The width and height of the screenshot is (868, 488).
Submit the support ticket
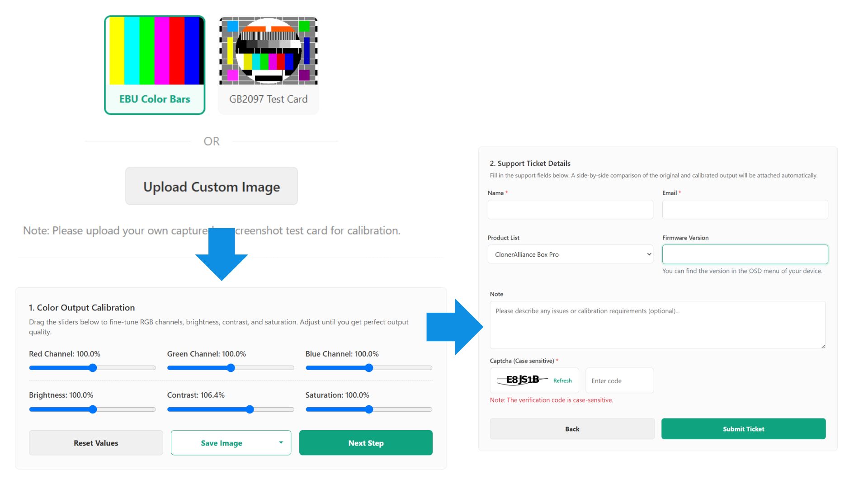point(743,429)
